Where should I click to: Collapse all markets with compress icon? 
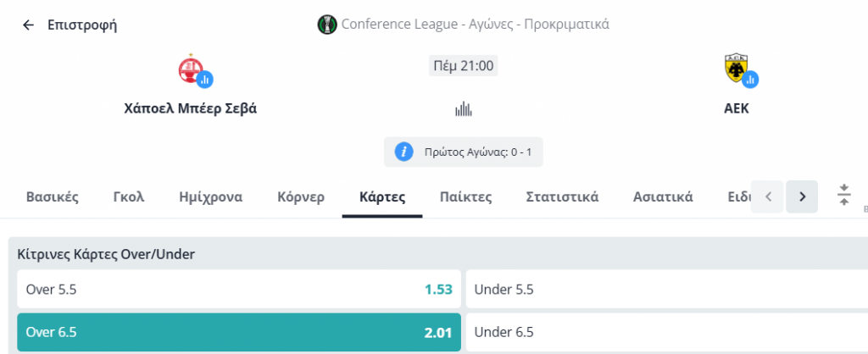tap(843, 196)
